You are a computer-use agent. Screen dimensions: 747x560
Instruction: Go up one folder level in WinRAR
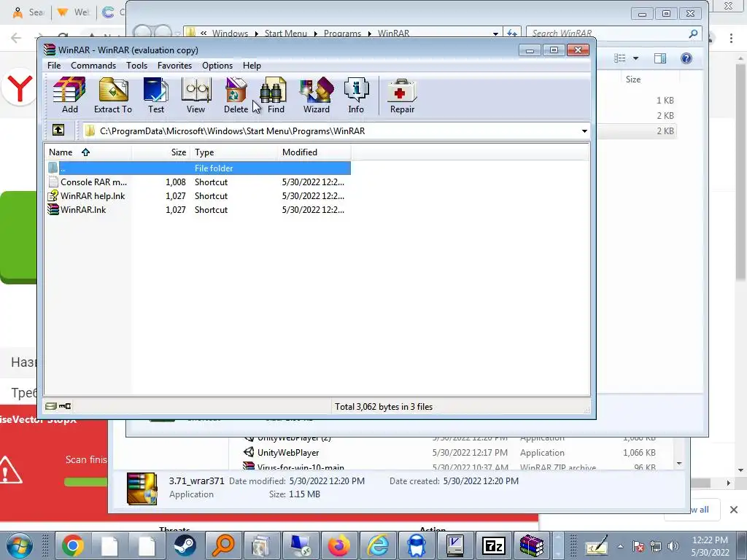coord(58,130)
